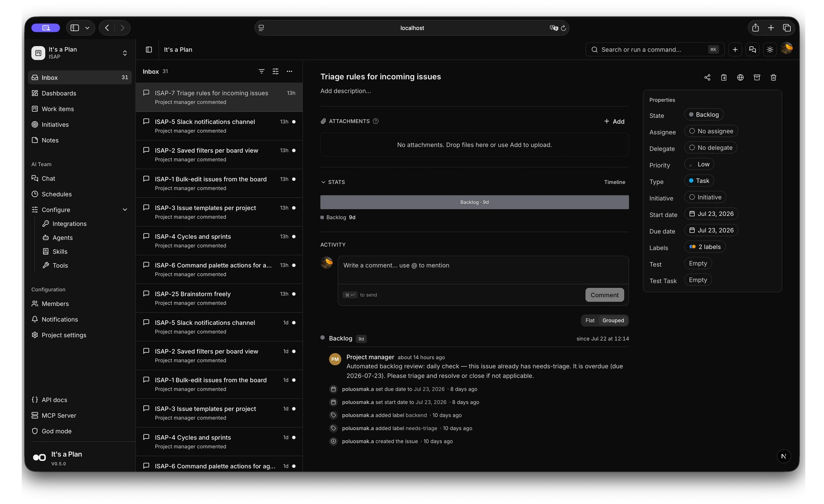The height and width of the screenshot is (504, 824).
Task: Open the It's a Plan workspace switcher
Action: [x=80, y=53]
